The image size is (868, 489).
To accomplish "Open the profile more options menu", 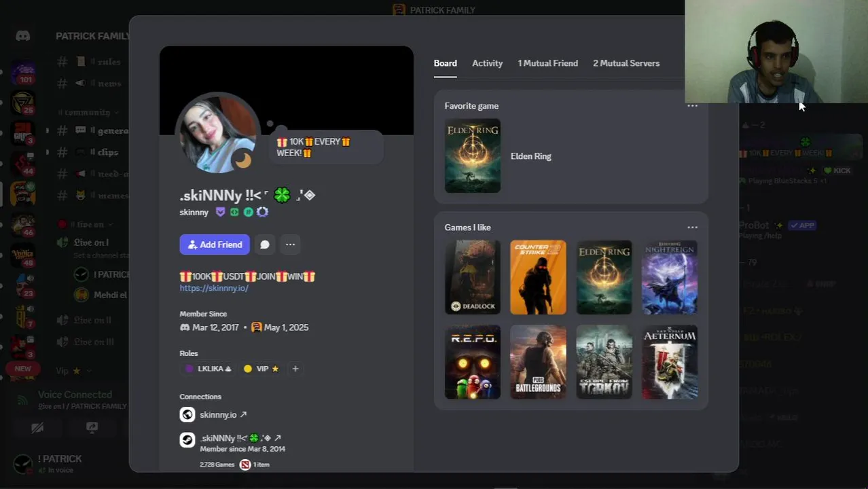I will click(290, 244).
